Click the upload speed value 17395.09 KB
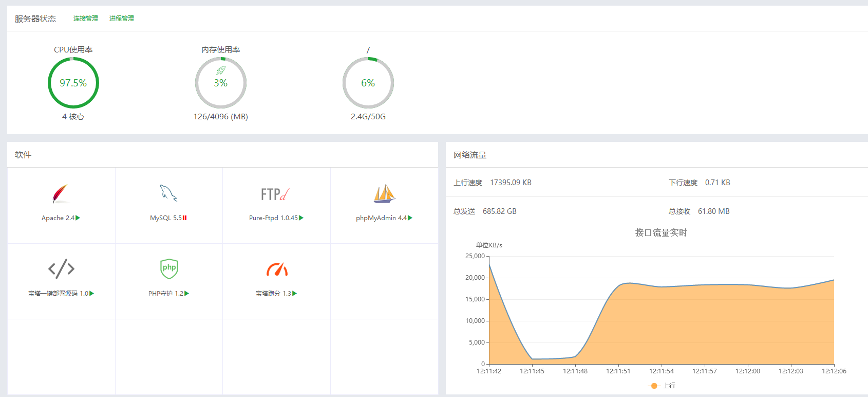 coord(511,183)
